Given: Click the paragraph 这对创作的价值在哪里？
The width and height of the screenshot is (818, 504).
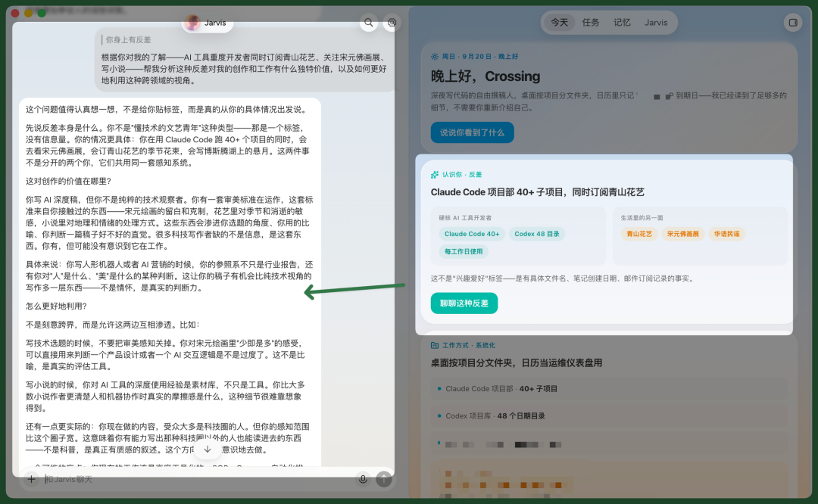Looking at the screenshot, I should (69, 182).
